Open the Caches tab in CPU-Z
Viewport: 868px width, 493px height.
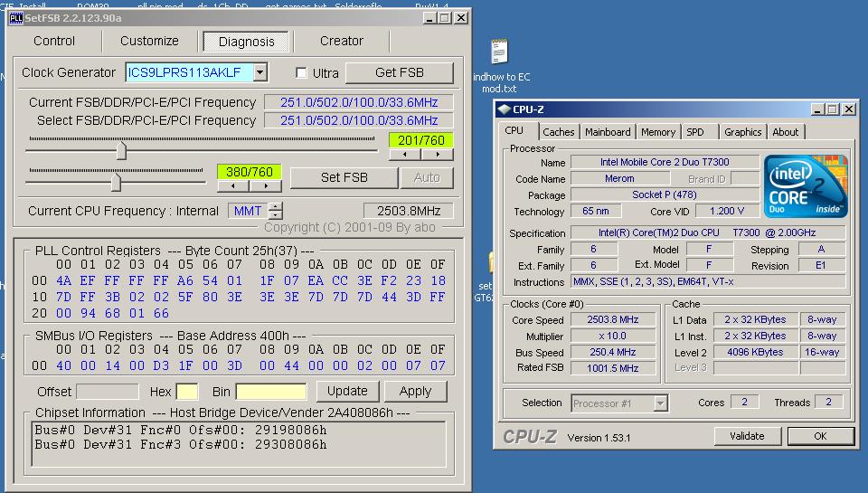(x=559, y=132)
